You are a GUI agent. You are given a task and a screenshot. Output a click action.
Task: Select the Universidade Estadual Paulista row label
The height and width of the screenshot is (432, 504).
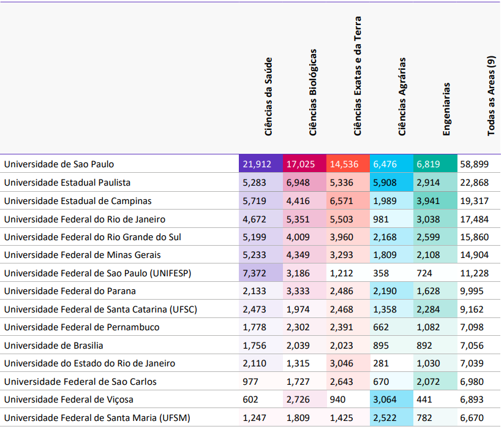click(x=67, y=183)
